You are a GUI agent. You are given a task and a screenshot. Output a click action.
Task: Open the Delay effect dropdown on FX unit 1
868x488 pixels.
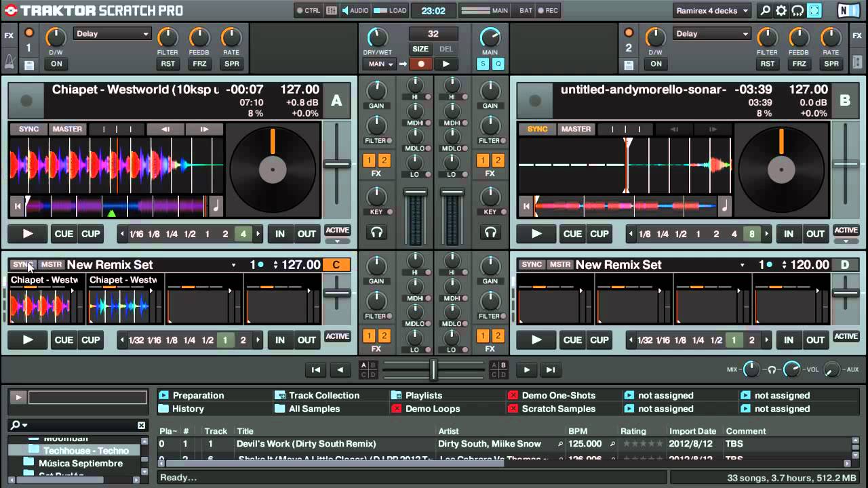[112, 34]
